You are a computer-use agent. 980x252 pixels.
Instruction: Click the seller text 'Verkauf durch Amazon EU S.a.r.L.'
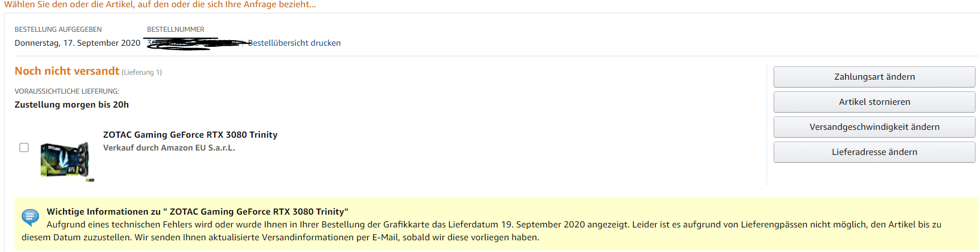pyautogui.click(x=169, y=148)
